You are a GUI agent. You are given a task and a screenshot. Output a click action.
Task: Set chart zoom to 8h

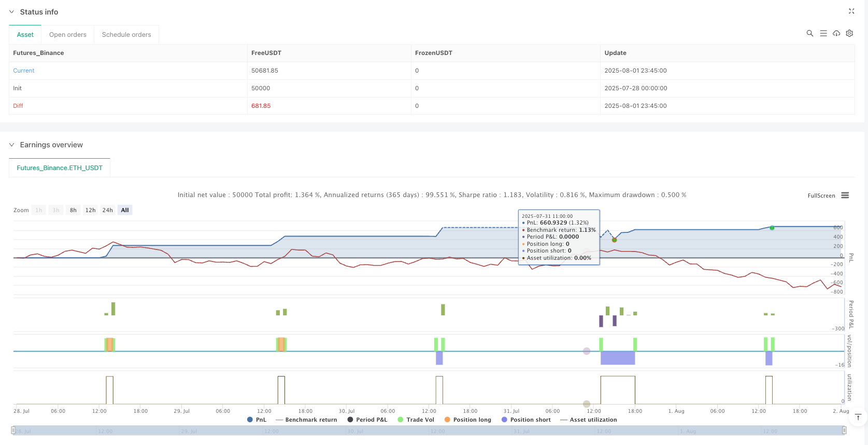click(73, 210)
